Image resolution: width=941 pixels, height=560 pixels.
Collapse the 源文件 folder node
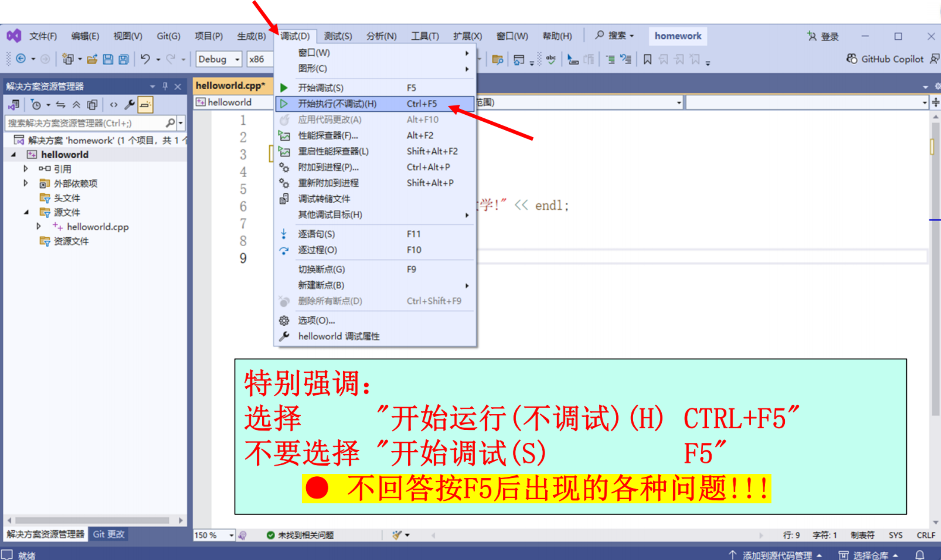26,212
